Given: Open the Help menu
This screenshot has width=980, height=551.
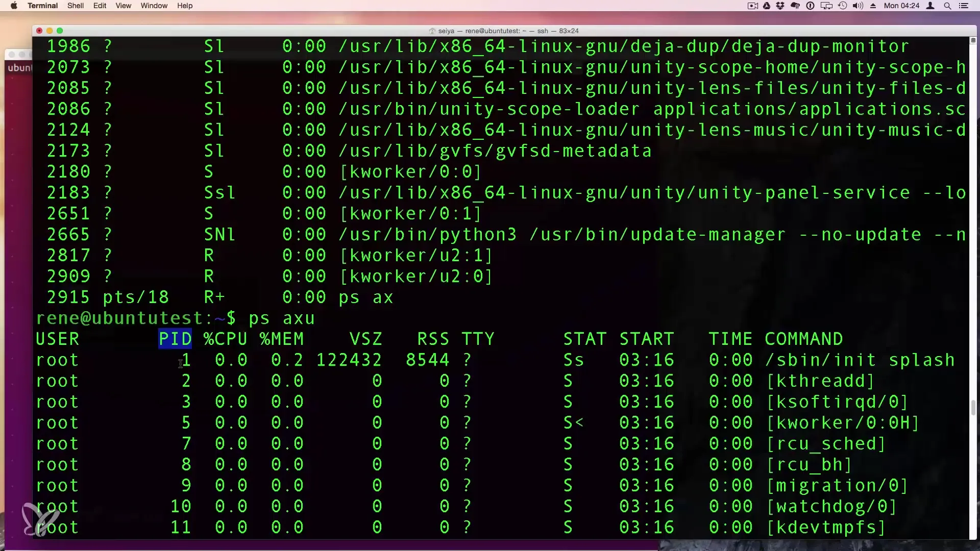Looking at the screenshot, I should pos(185,6).
